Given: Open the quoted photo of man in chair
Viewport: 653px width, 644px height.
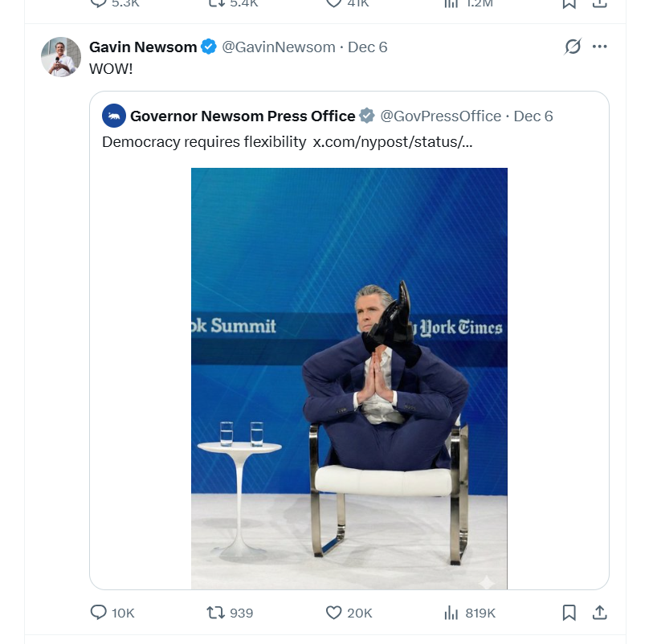Looking at the screenshot, I should (349, 377).
